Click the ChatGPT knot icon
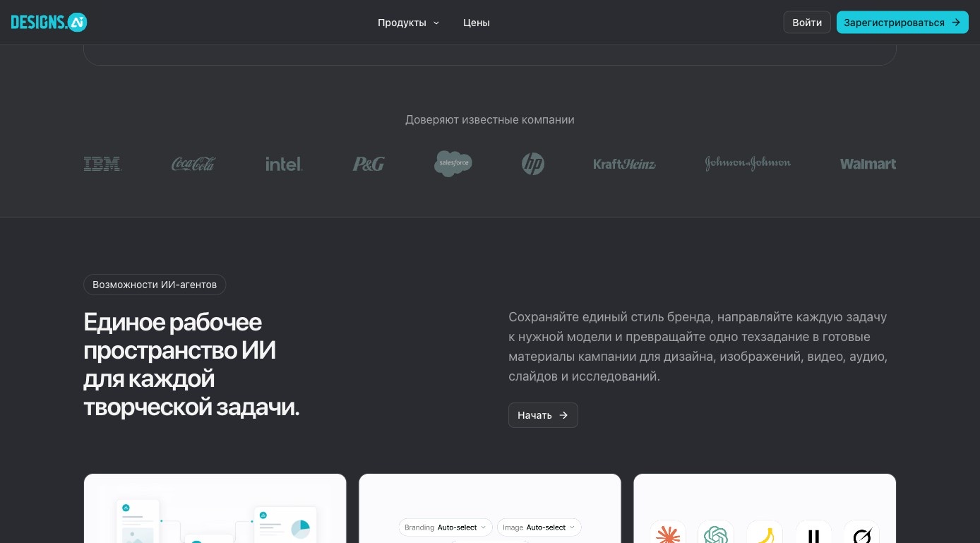This screenshot has height=543, width=980. (716, 534)
